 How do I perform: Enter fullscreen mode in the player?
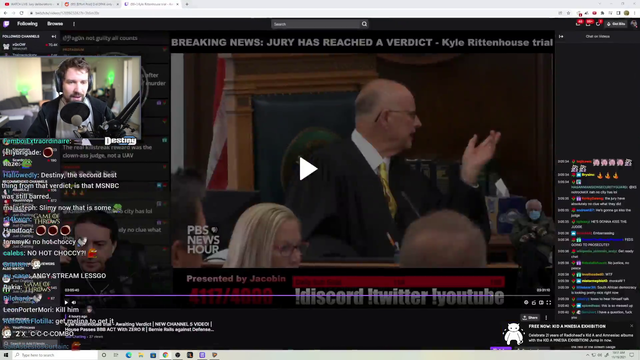click(x=549, y=302)
